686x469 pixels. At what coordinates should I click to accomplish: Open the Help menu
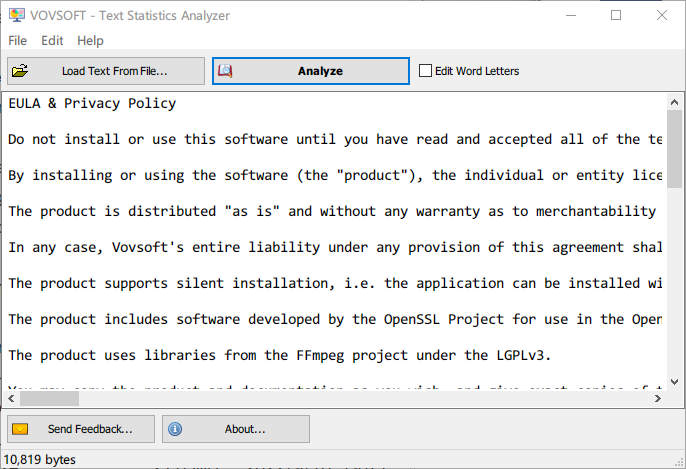(x=90, y=41)
